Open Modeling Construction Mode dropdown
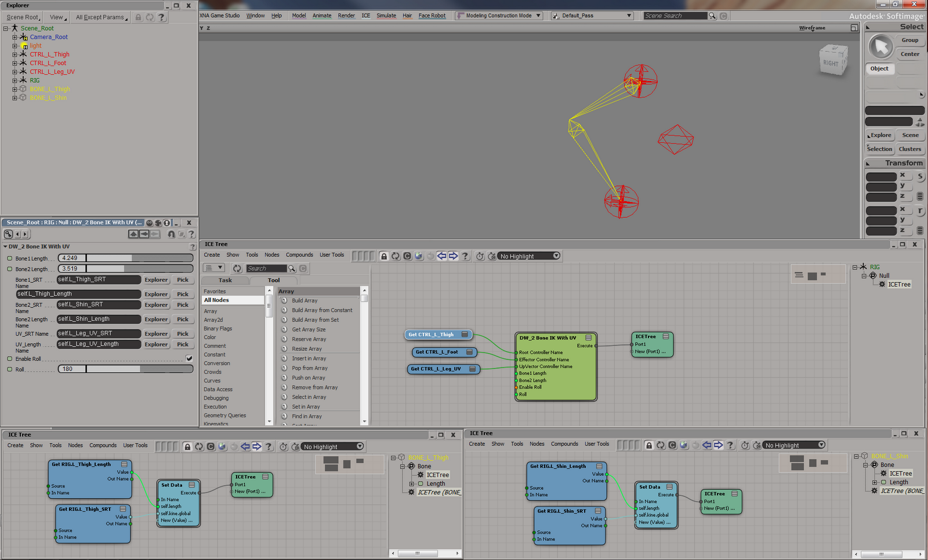The width and height of the screenshot is (928, 560). 498,16
